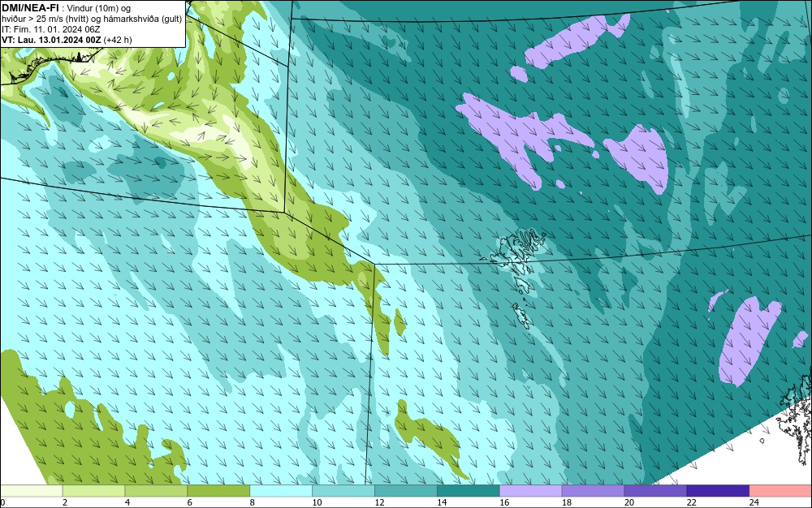Pick the 10–12 m/s light teal legend swatch
The height and width of the screenshot is (508, 812).
click(x=343, y=490)
